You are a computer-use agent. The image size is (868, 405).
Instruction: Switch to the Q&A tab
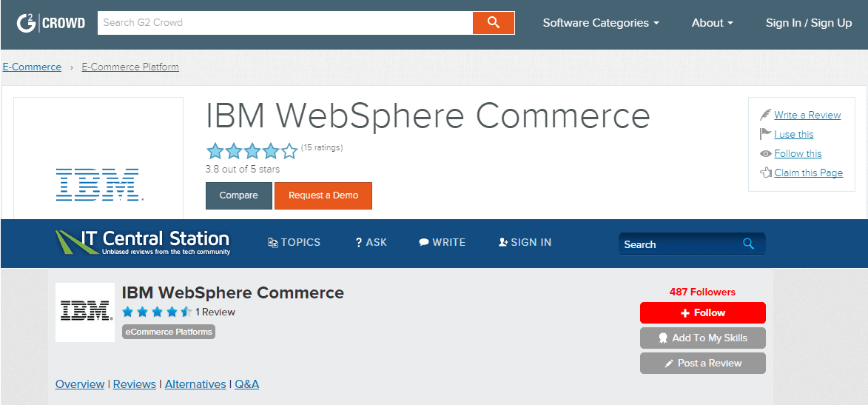247,384
